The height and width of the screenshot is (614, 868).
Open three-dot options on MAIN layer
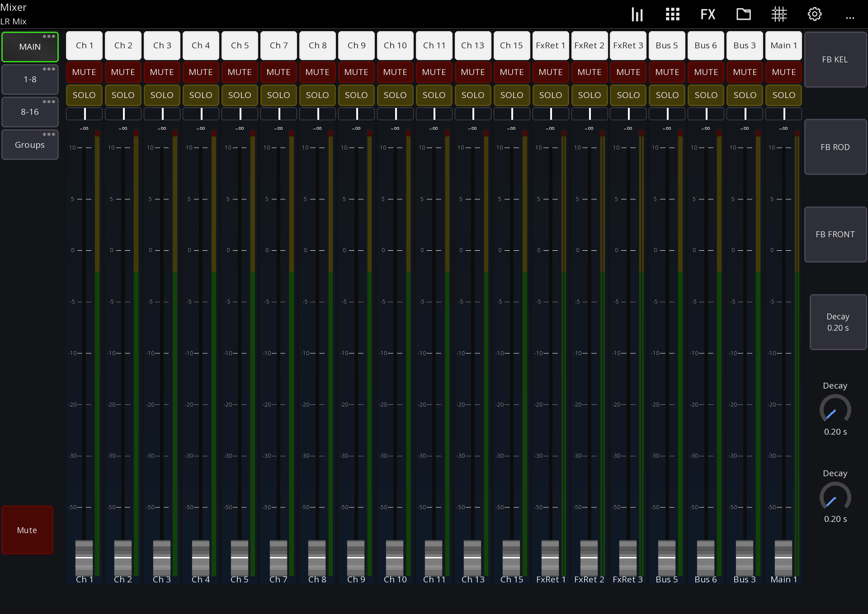click(x=49, y=36)
